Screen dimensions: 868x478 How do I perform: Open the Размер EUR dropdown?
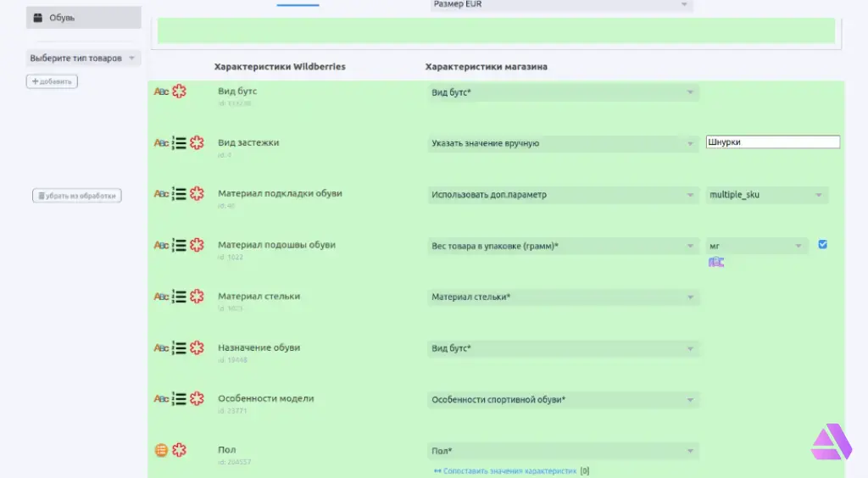pos(561,5)
